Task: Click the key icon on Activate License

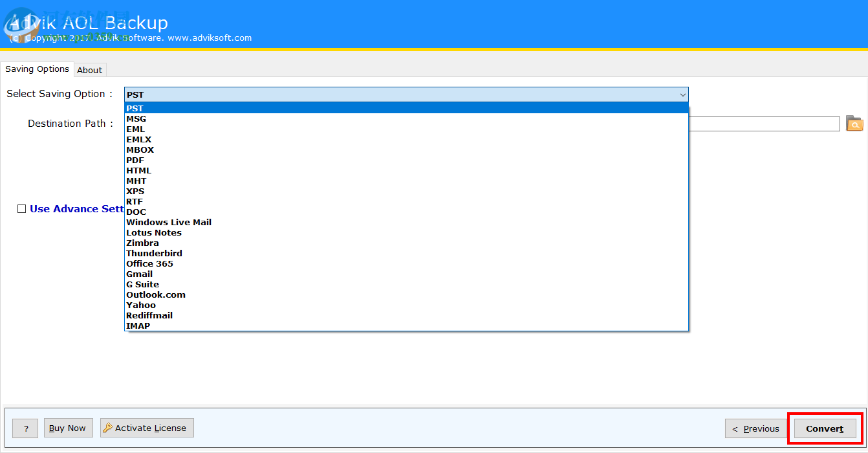Action: click(x=107, y=427)
